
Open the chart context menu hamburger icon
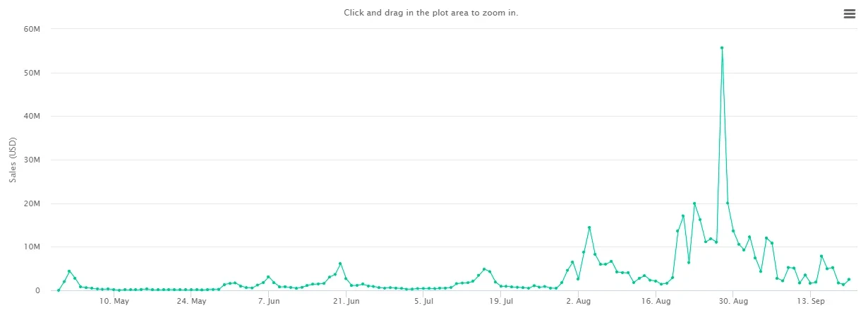pyautogui.click(x=849, y=14)
